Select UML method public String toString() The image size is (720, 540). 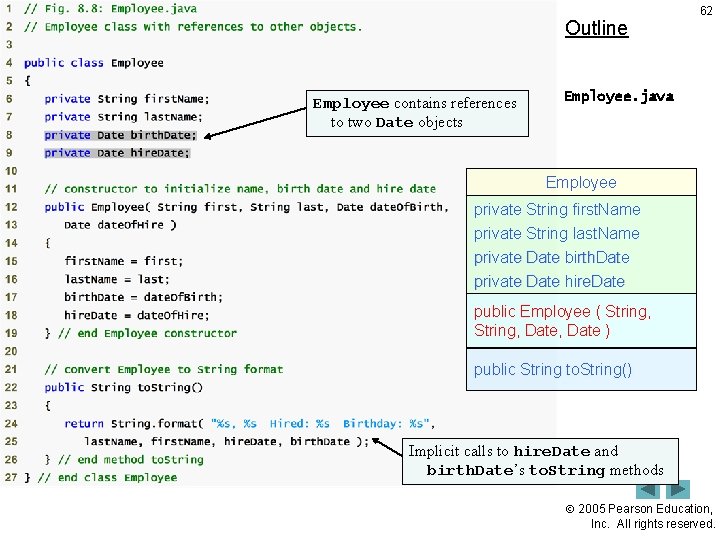[553, 370]
